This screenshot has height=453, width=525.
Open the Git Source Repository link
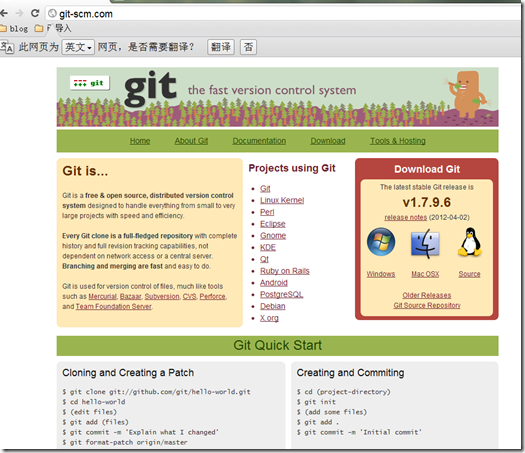point(427,305)
